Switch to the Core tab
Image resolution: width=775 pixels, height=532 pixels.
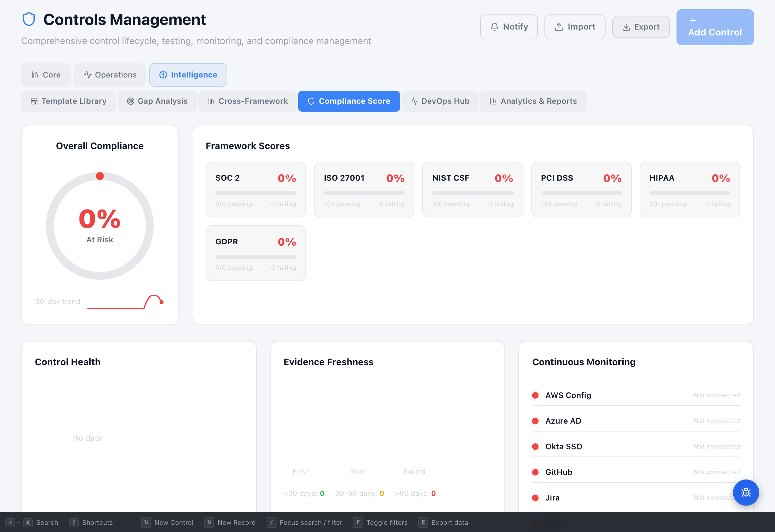(46, 75)
